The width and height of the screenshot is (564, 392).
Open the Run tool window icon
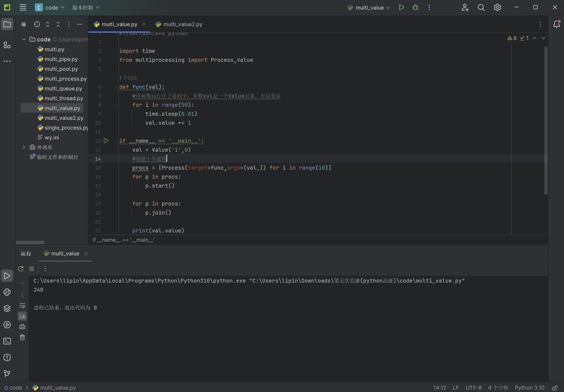[7, 276]
